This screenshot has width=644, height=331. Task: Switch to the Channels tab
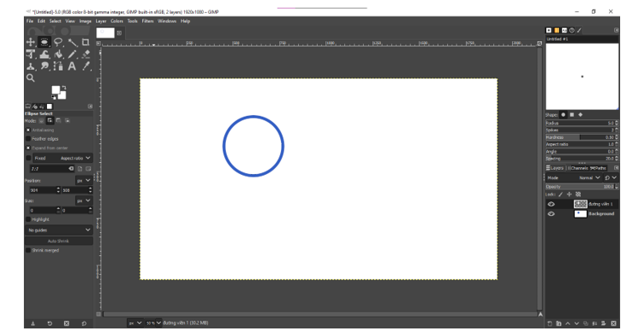coord(578,168)
